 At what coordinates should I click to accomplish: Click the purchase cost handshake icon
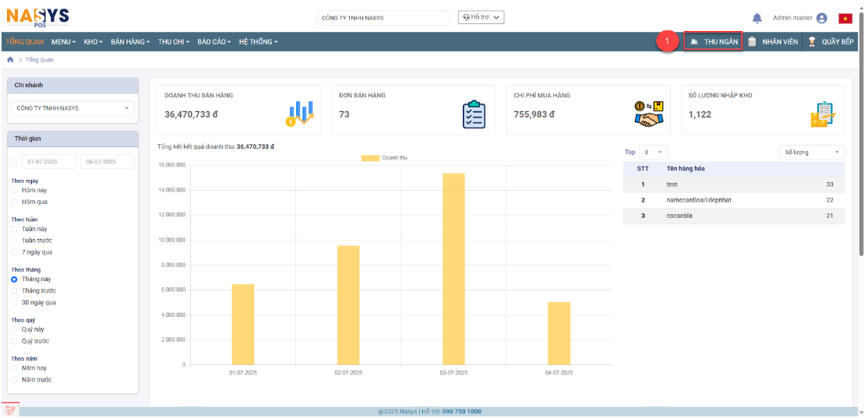[x=648, y=114]
